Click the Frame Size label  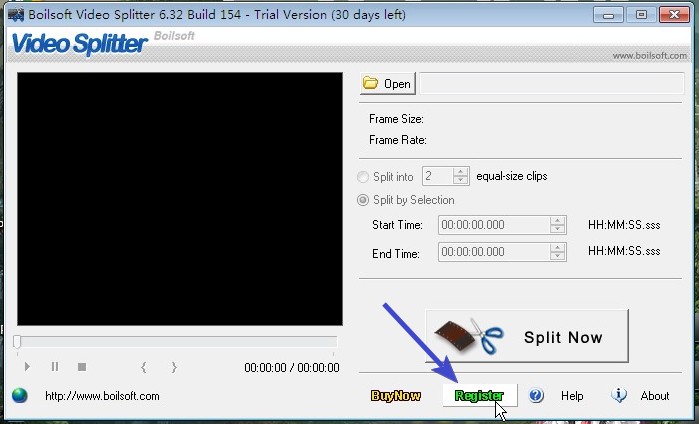tap(396, 119)
